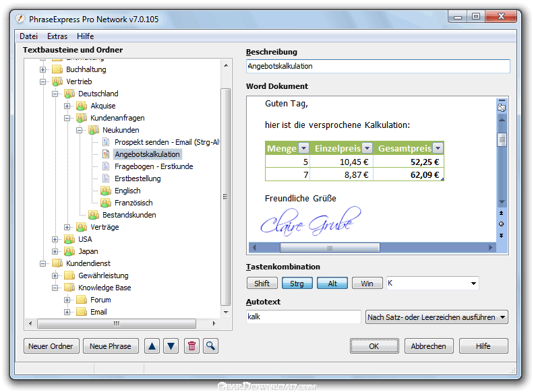534x392 pixels.
Task: Click the Japan folder icon
Action: pos(69,251)
